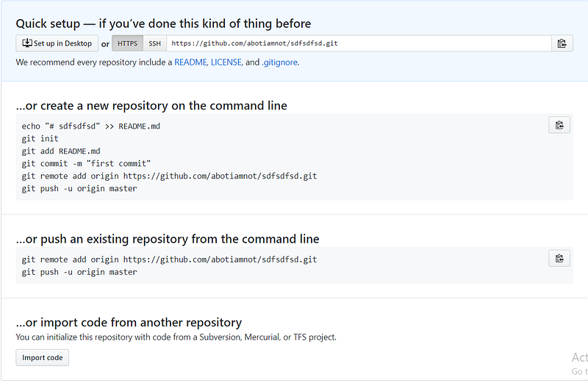Viewport: 588px width, 383px height.
Task: Follow the LICENSE link
Action: (226, 62)
